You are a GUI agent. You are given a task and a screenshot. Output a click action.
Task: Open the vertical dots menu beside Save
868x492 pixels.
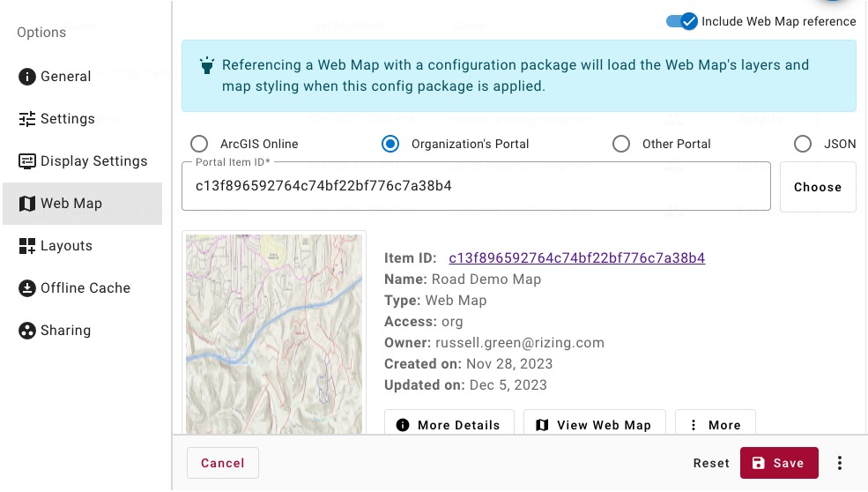click(840, 463)
